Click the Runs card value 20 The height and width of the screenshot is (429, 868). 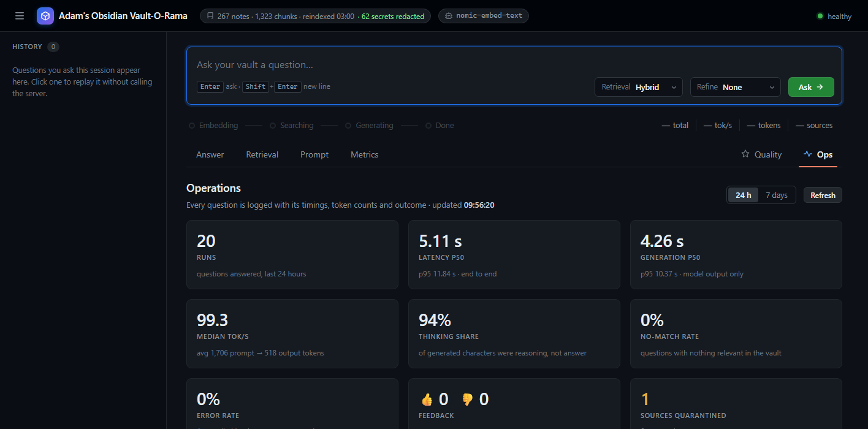tap(206, 241)
